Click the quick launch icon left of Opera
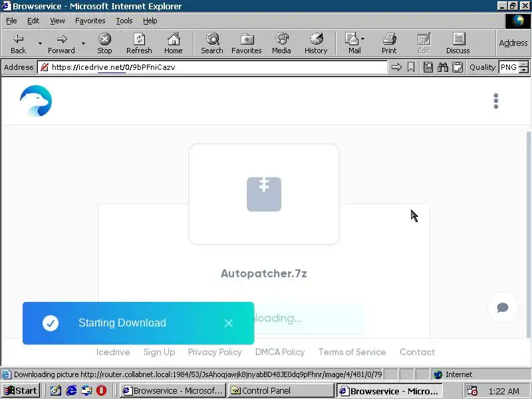532x399 pixels. coord(86,390)
